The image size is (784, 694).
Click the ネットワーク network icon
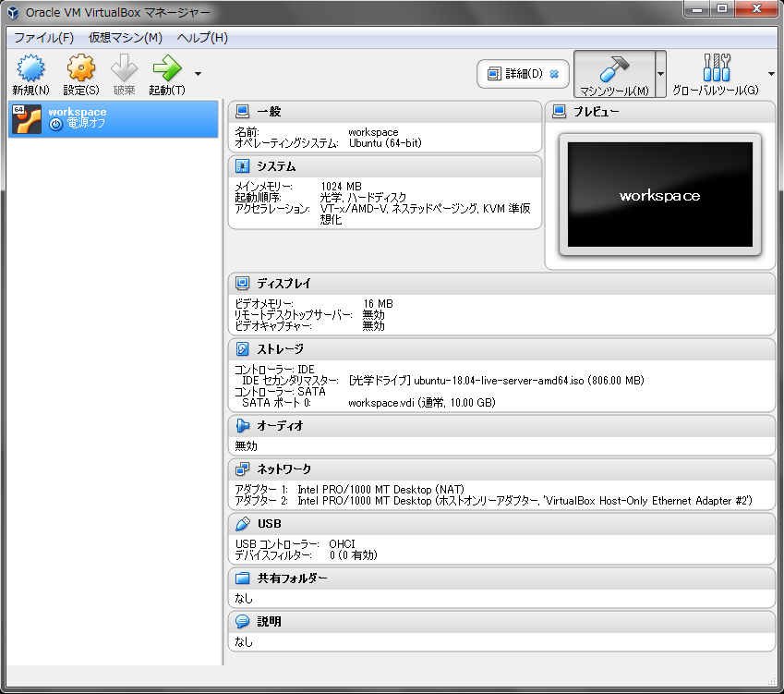(x=243, y=469)
